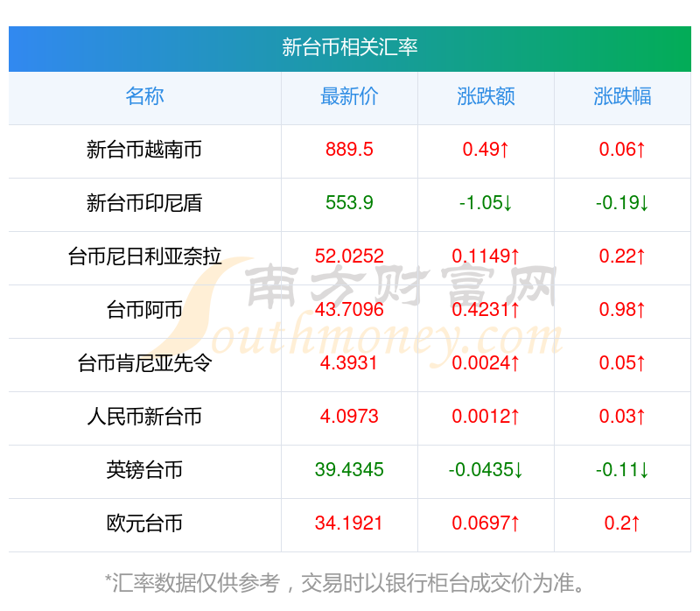
Task: Select the 英镑台币 row name
Action: (144, 470)
